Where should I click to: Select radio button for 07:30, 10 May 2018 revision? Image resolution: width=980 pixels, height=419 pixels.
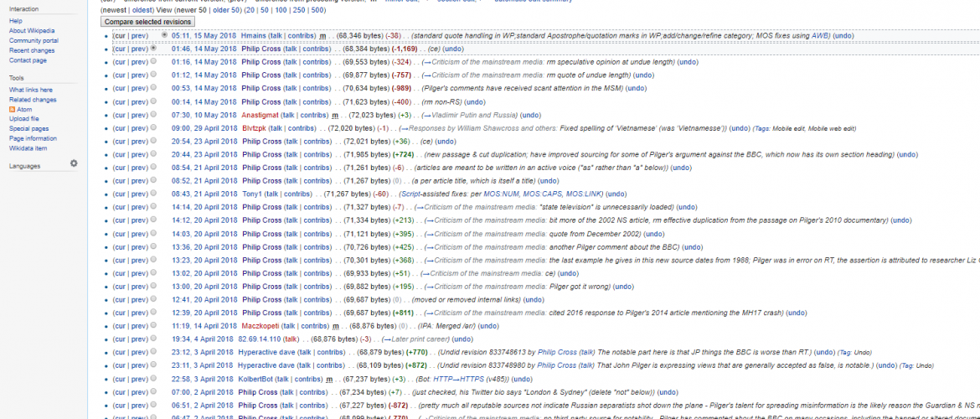[x=152, y=115]
